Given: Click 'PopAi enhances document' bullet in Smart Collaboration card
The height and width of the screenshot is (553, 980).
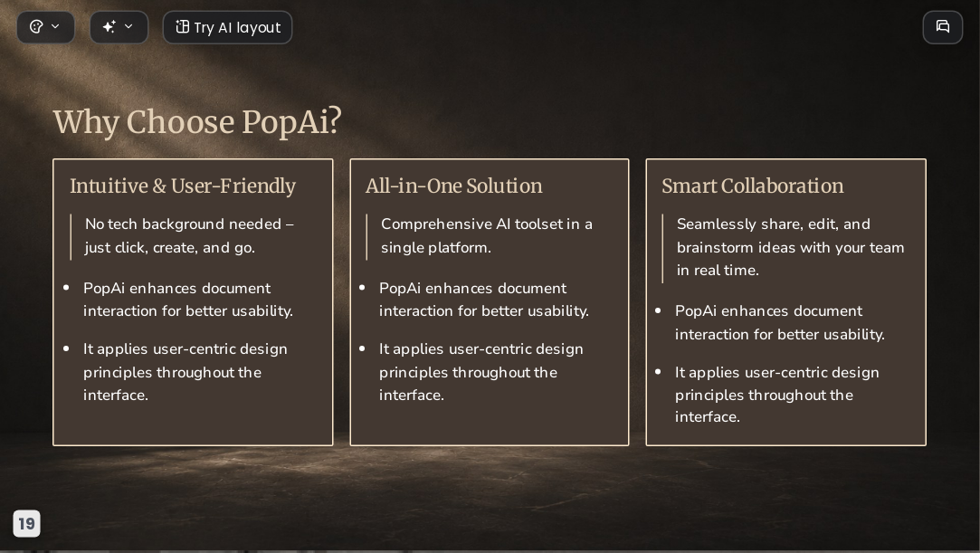Looking at the screenshot, I should click(779, 322).
